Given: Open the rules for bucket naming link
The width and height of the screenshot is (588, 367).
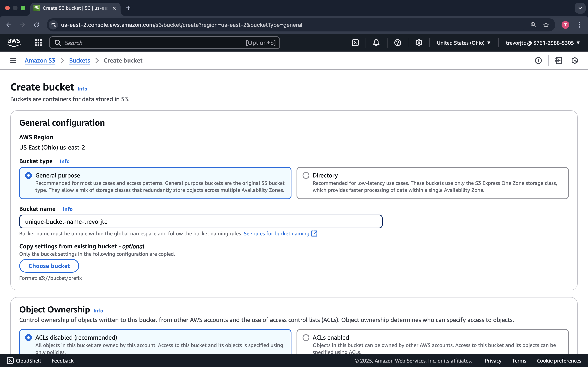Looking at the screenshot, I should click(277, 233).
